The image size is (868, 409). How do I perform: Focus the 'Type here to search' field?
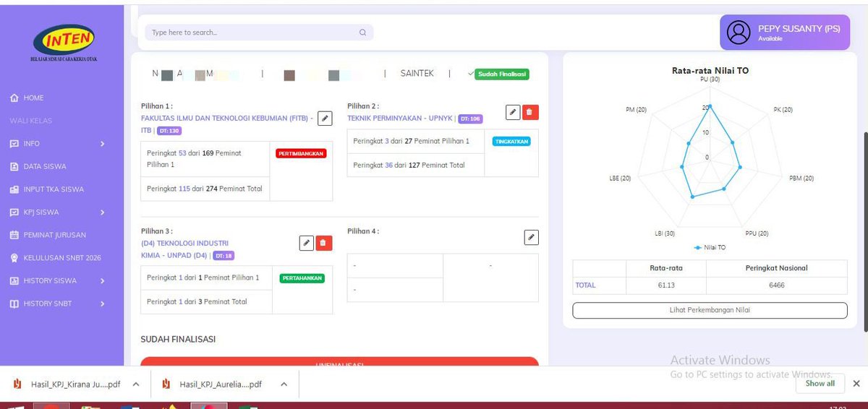coord(259,33)
